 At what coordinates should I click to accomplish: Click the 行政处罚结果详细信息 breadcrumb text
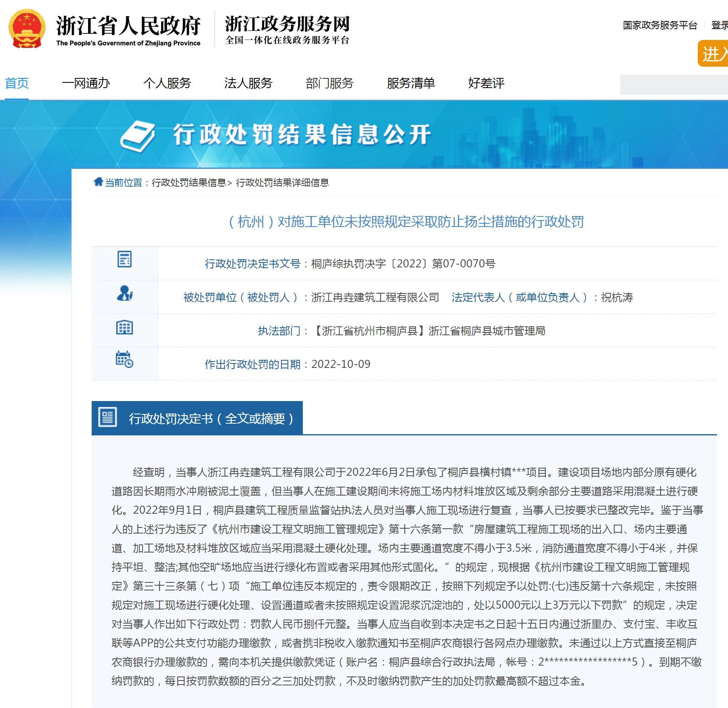pyautogui.click(x=282, y=183)
